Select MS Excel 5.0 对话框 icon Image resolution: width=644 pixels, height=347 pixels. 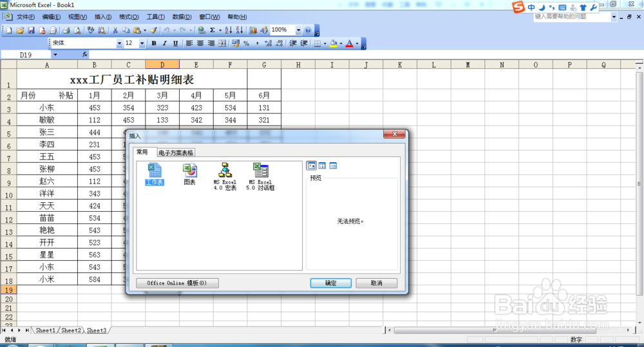(260, 176)
